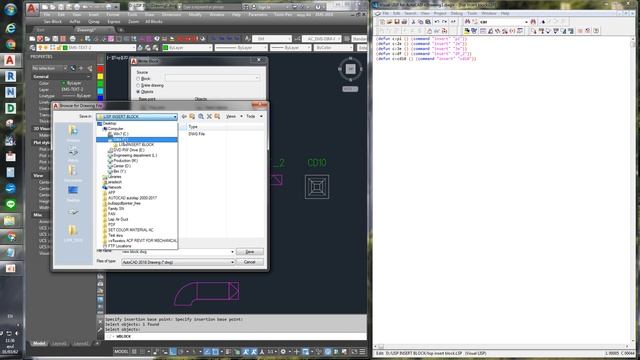The width and height of the screenshot is (640, 360).
Task: Switch to the Drawing1 file tab
Action: click(86, 30)
